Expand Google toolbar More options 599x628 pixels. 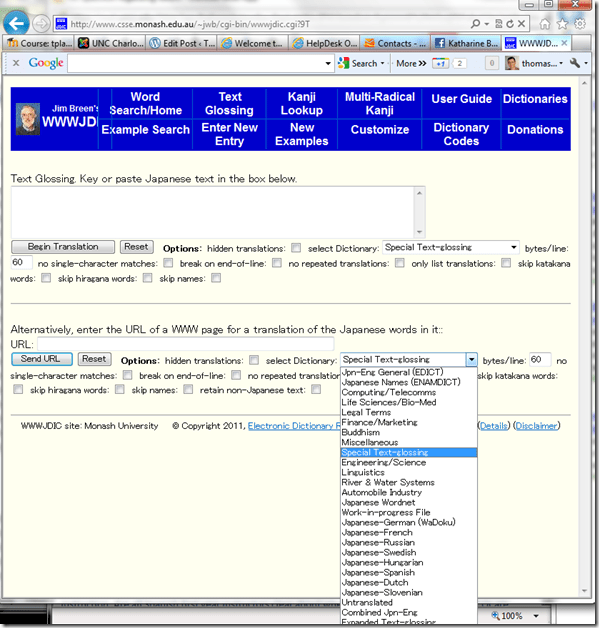coord(411,63)
